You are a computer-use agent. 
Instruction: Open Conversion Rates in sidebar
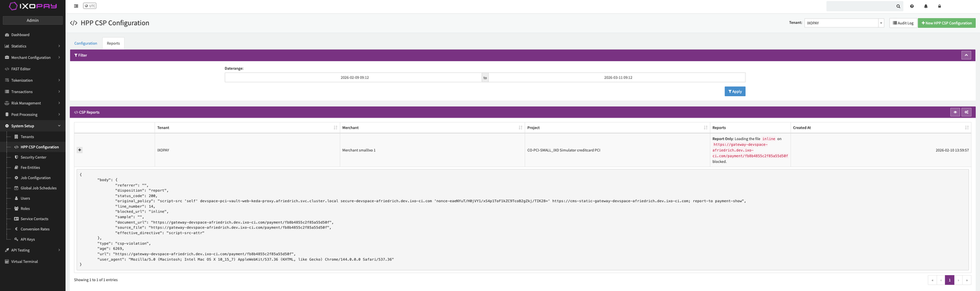click(32, 229)
